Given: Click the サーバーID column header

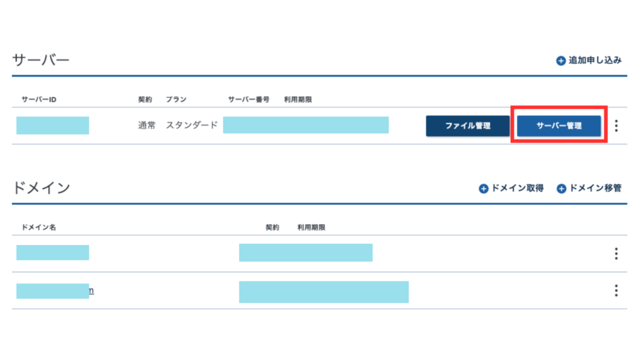Looking at the screenshot, I should (x=39, y=100).
